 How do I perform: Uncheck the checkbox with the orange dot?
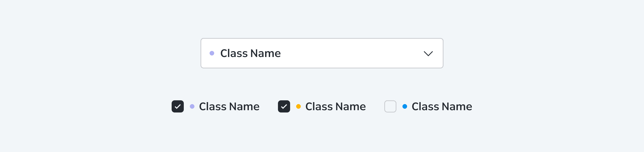coord(284,106)
